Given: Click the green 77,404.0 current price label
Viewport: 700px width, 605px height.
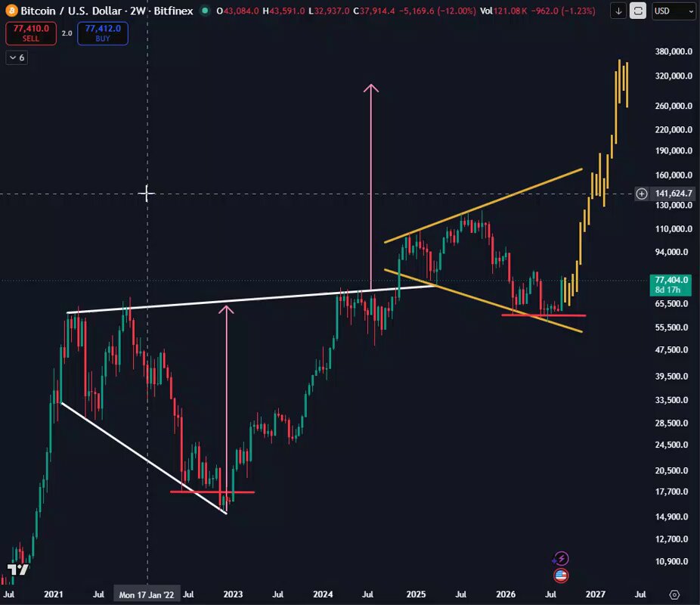Looking at the screenshot, I should 671,285.
